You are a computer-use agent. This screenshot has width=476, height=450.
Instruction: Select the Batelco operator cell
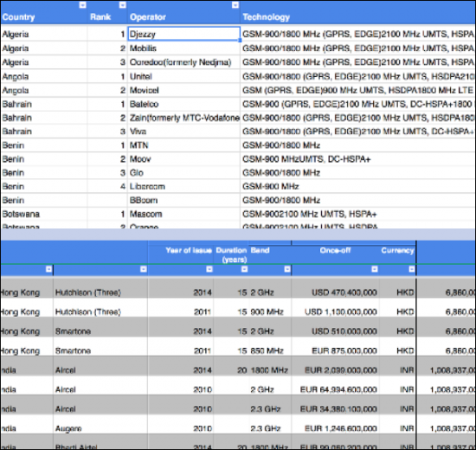click(183, 104)
